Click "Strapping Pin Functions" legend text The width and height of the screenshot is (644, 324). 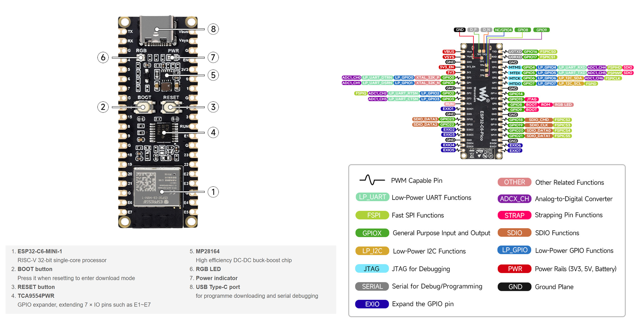(x=569, y=215)
